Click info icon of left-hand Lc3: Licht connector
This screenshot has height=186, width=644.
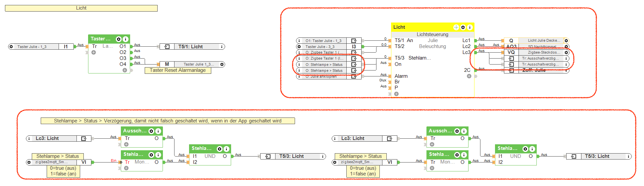click(x=29, y=139)
